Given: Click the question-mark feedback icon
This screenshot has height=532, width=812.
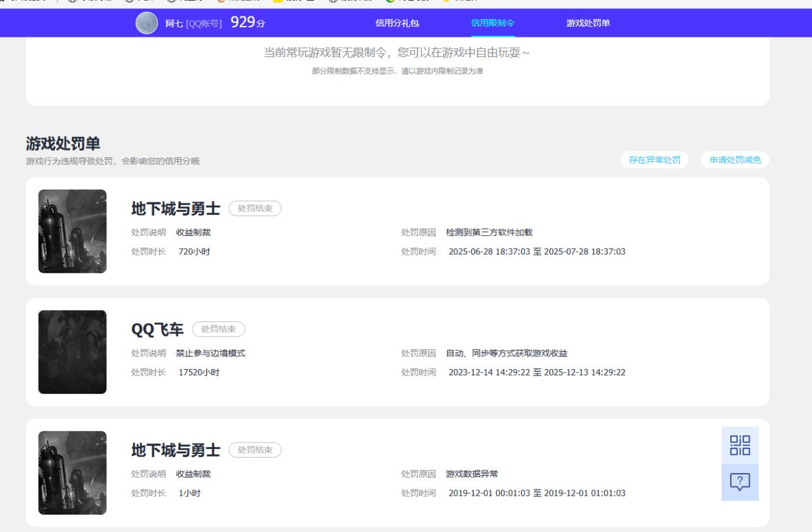Looking at the screenshot, I should click(x=740, y=482).
